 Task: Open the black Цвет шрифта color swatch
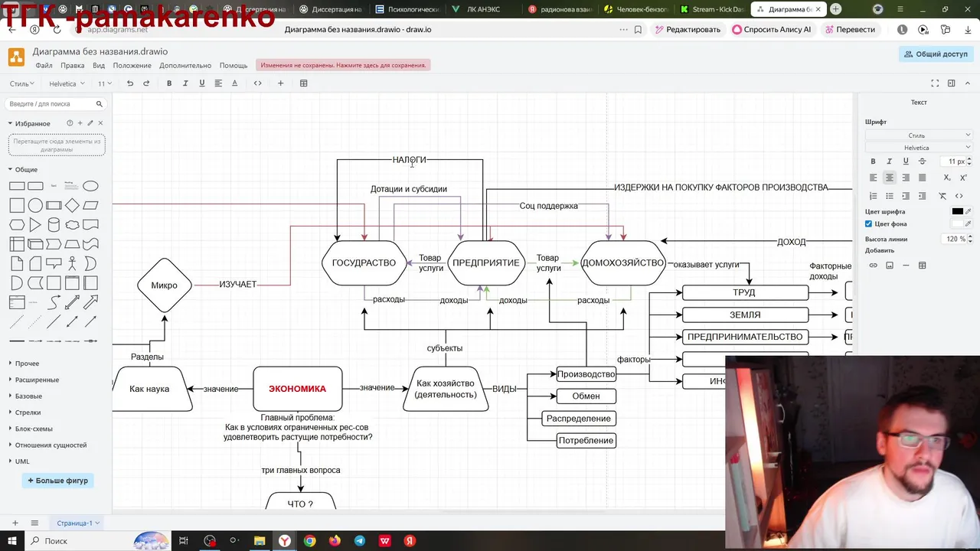(957, 212)
